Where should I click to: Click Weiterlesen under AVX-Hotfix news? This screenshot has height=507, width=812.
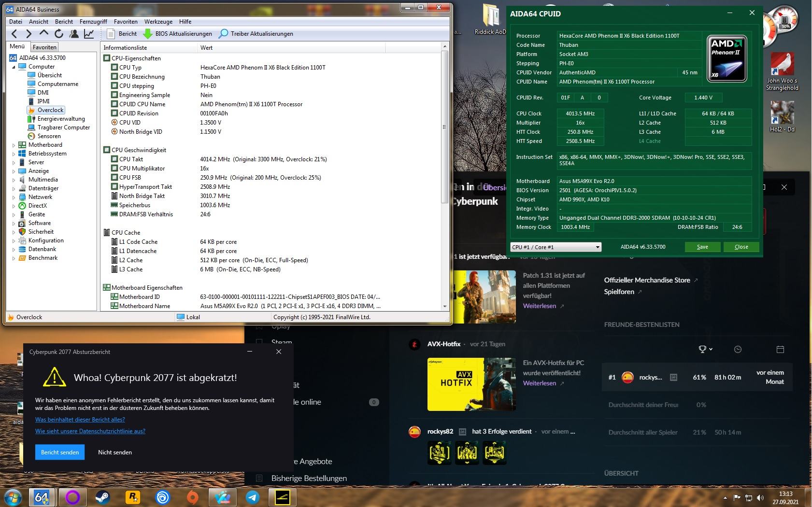pyautogui.click(x=540, y=383)
